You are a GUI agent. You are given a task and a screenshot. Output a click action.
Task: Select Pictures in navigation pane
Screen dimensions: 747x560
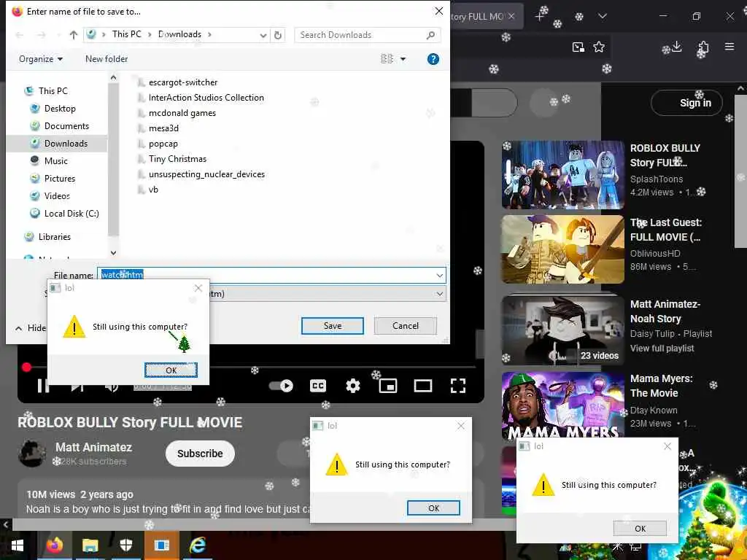(60, 179)
